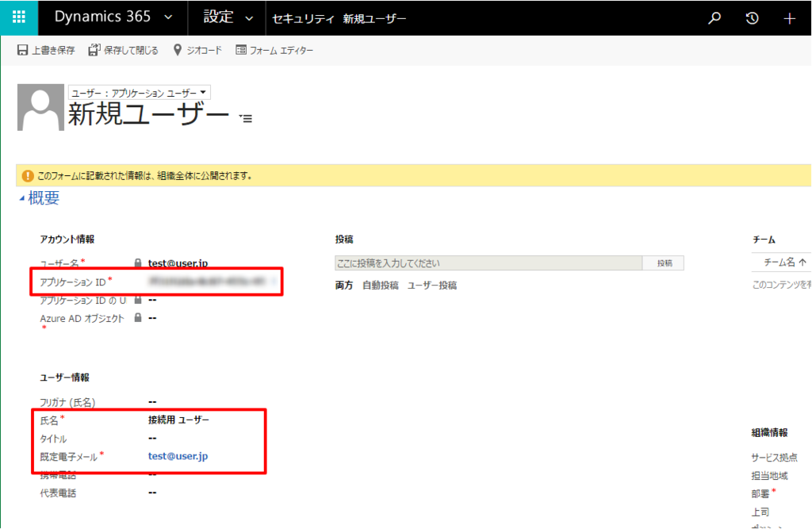
Task: Click the 投稿 submit button
Action: coord(664,263)
